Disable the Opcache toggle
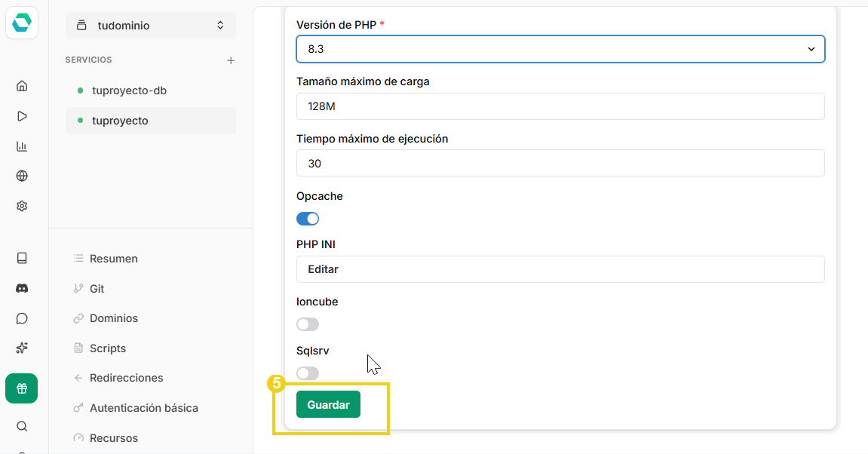Viewport: 868px width, 454px height. click(308, 218)
